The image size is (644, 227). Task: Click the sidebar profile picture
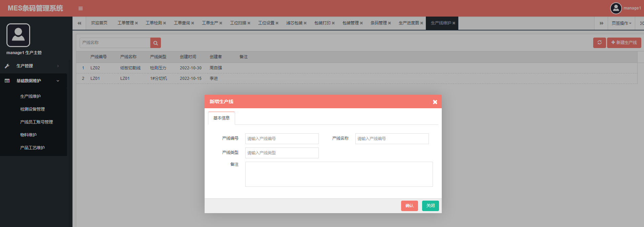click(18, 35)
